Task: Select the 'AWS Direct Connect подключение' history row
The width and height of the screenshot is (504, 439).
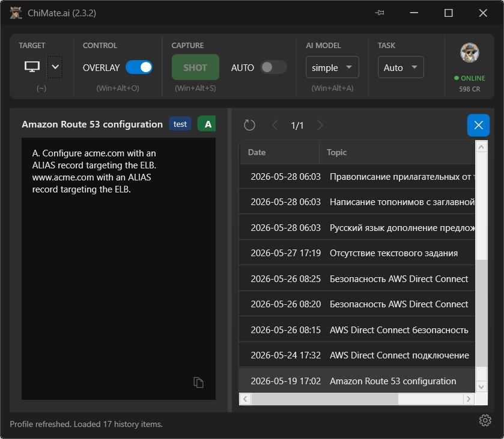Action: (x=357, y=355)
